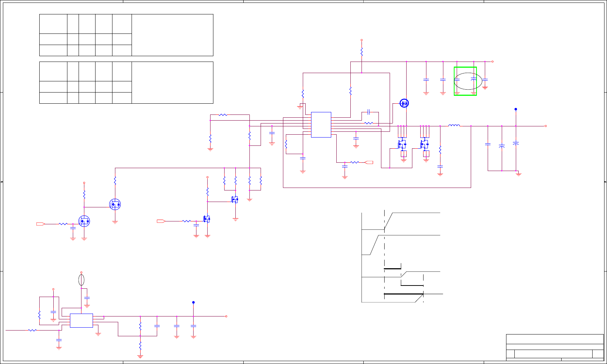Select the polarized capacitor under the upper blue test point
Viewport: 607px width, 364px height.
point(516,143)
